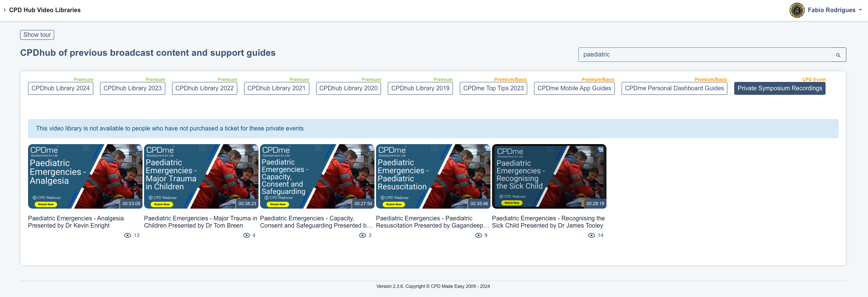This screenshot has width=868, height=297.
Task: Select CPDhub Library 2022 tab
Action: [205, 88]
